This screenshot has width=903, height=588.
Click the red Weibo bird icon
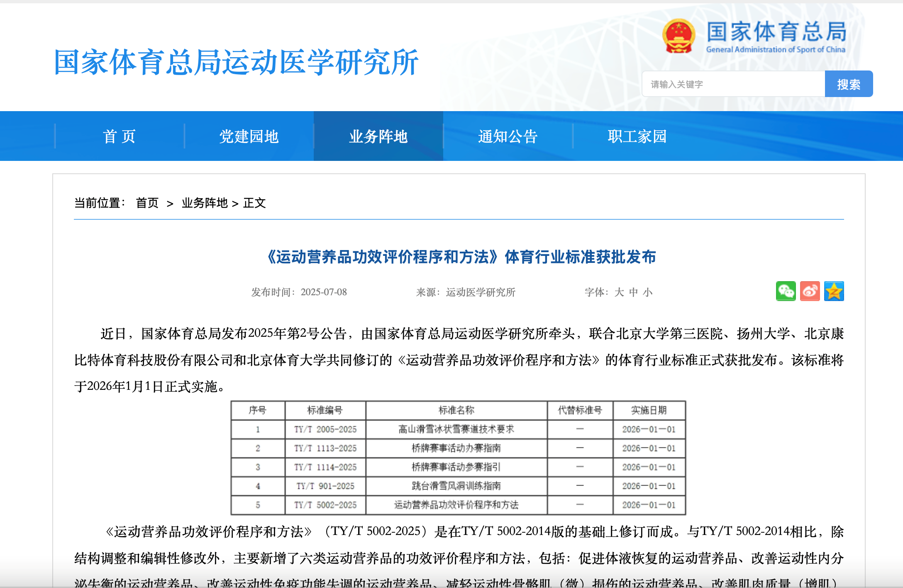coord(810,292)
